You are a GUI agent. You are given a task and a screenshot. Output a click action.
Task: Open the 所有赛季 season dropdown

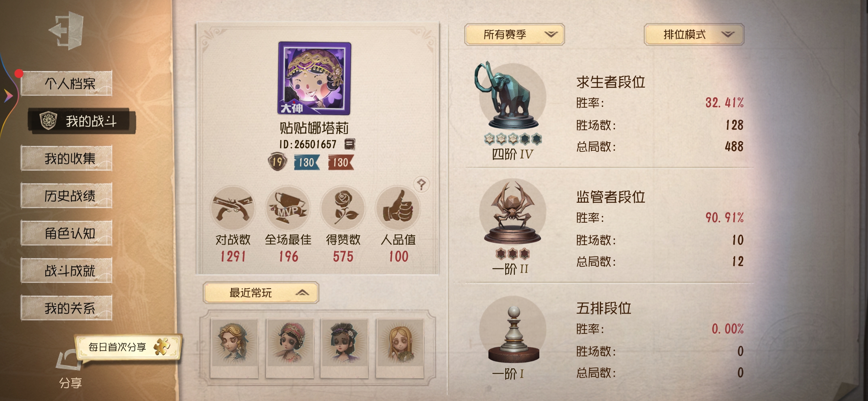coord(514,35)
